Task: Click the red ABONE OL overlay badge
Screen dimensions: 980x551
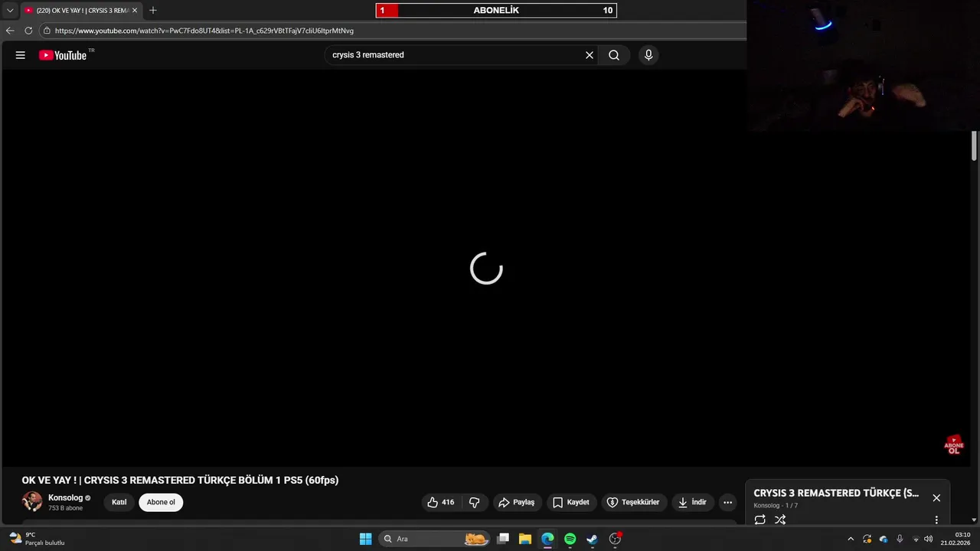Action: pyautogui.click(x=954, y=445)
